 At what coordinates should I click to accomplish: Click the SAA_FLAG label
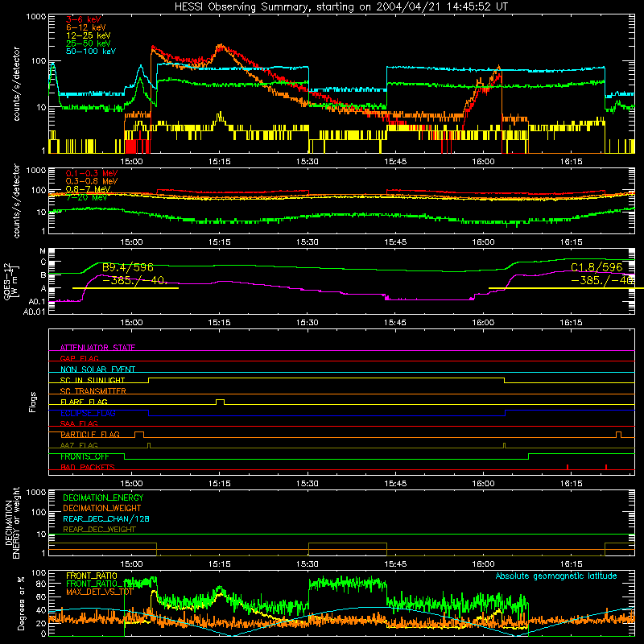[x=79, y=423]
